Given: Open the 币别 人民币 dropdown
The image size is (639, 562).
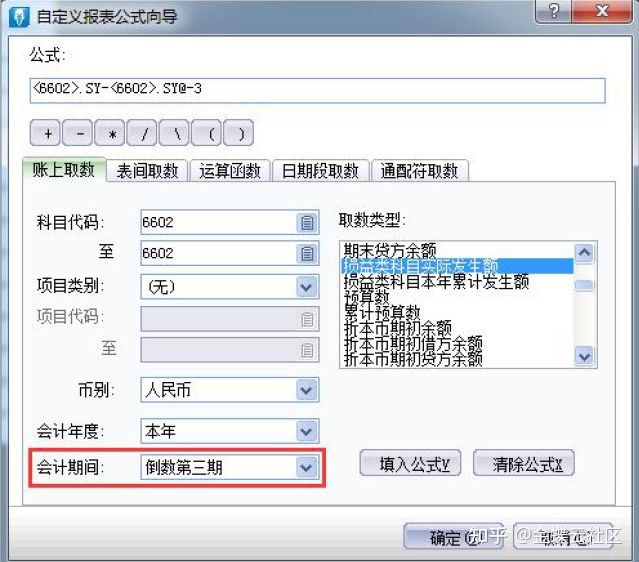Looking at the screenshot, I should click(x=306, y=390).
